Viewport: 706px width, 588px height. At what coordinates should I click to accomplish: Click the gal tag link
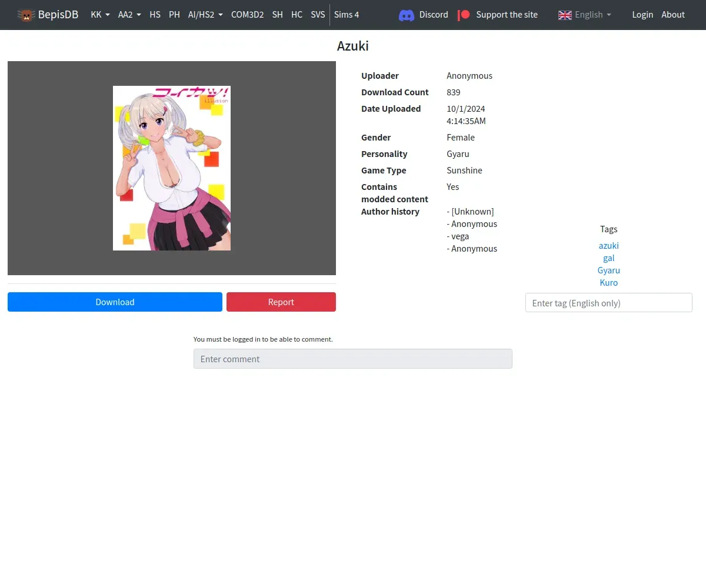(x=609, y=258)
